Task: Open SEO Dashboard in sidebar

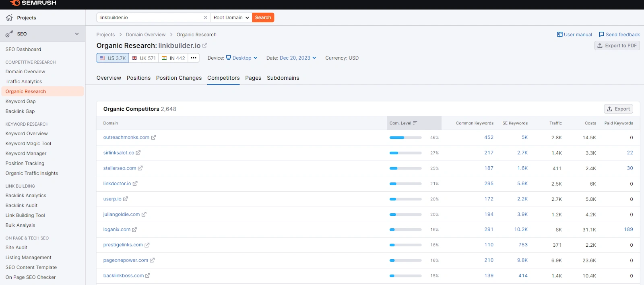Action: [23, 50]
